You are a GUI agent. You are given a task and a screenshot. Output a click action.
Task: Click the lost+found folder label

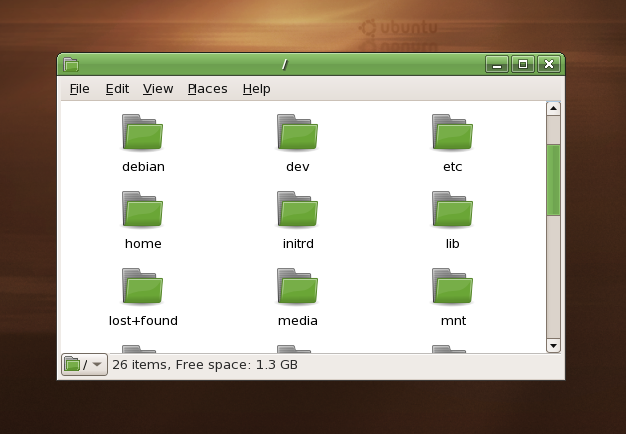(143, 321)
